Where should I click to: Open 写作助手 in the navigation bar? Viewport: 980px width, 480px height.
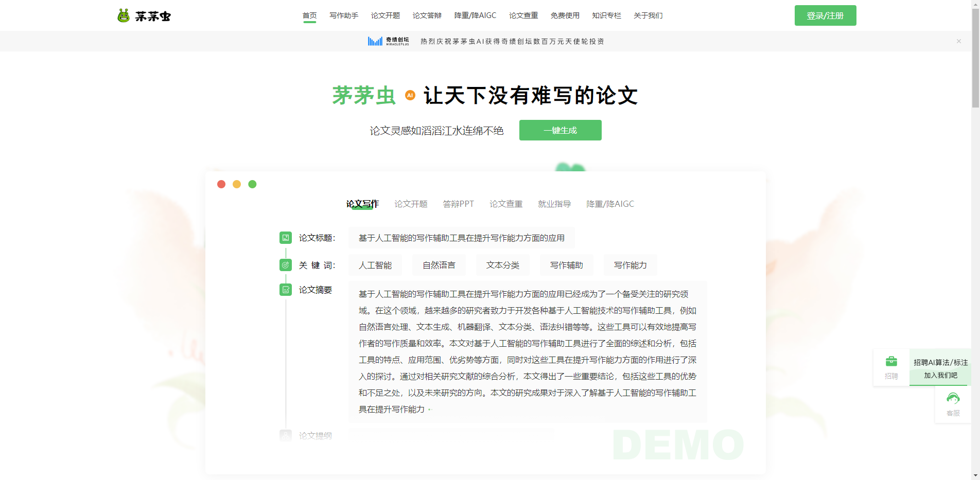pyautogui.click(x=344, y=15)
